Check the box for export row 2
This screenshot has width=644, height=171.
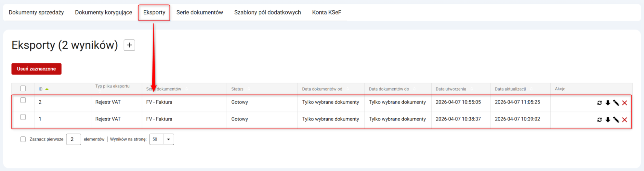click(23, 100)
